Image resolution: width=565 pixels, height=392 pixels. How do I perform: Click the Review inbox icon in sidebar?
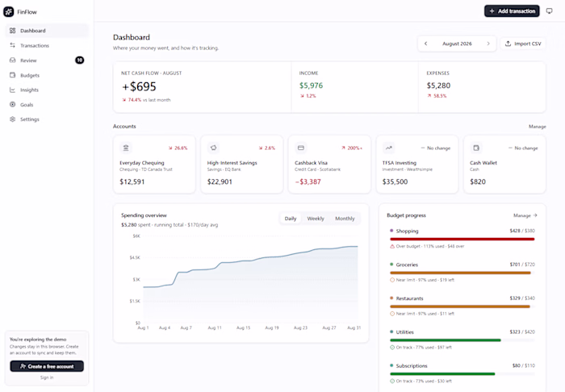click(x=13, y=60)
